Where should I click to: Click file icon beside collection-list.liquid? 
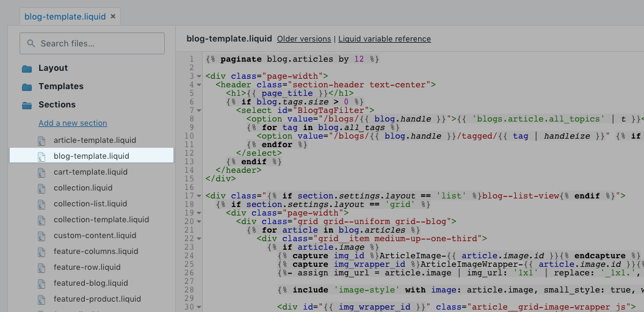click(x=41, y=204)
